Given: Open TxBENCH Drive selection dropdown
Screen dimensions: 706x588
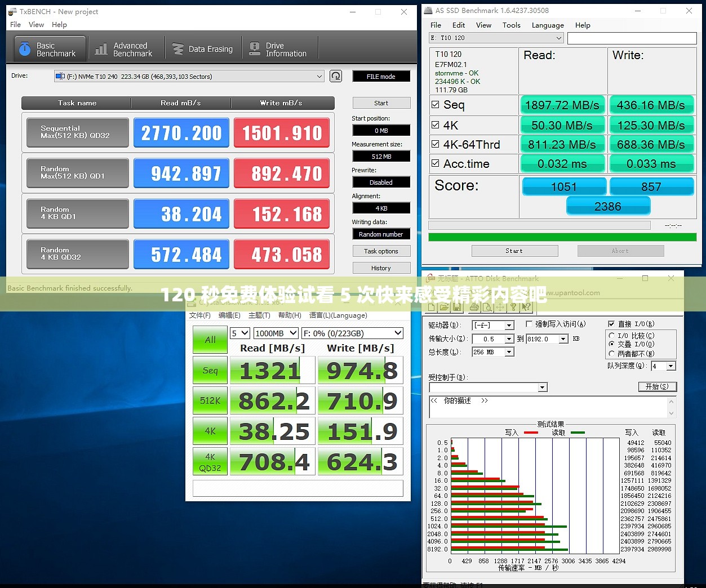Looking at the screenshot, I should pos(189,76).
